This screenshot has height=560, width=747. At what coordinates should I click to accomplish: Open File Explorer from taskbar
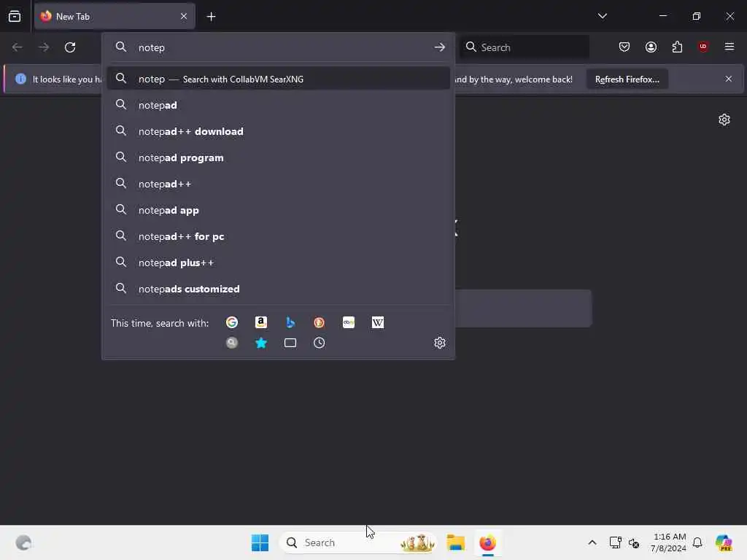tap(455, 542)
